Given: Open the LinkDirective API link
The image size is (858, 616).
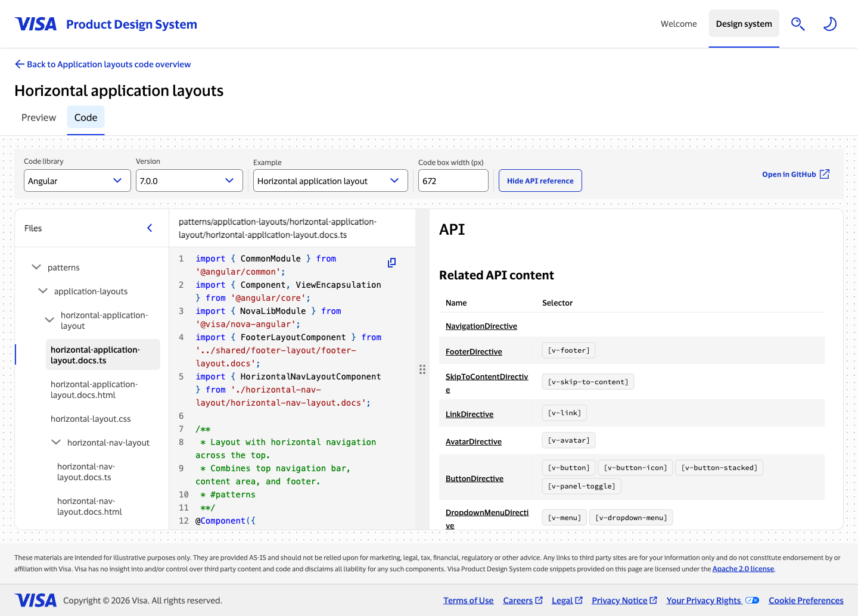Looking at the screenshot, I should 470,414.
